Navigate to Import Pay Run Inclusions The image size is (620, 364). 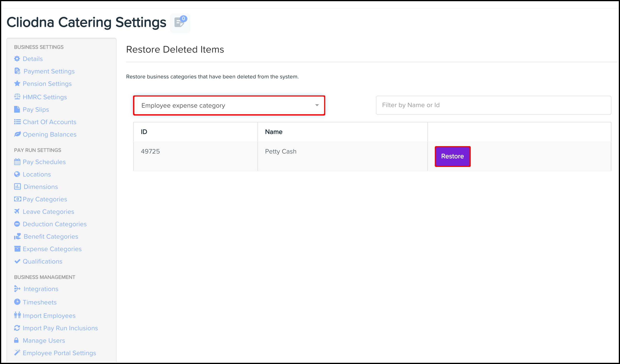[60, 328]
